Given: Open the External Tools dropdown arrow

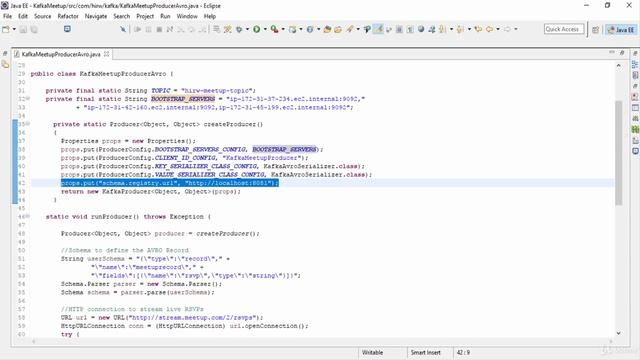Looking at the screenshot, I should (282, 29).
